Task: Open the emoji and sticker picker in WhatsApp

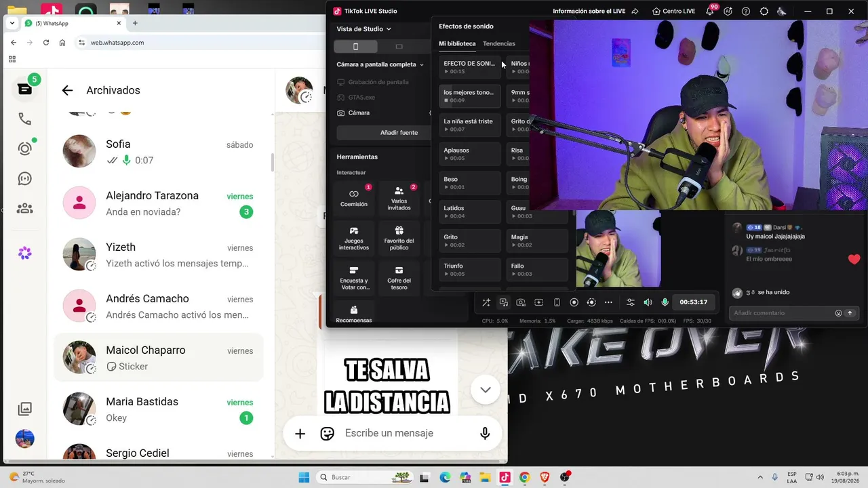Action: pos(328,433)
